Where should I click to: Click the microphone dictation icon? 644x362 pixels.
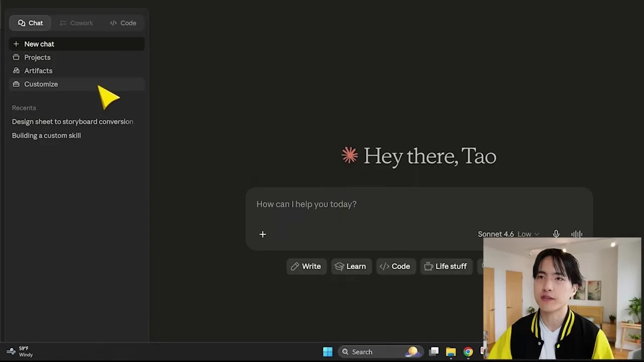[556, 234]
